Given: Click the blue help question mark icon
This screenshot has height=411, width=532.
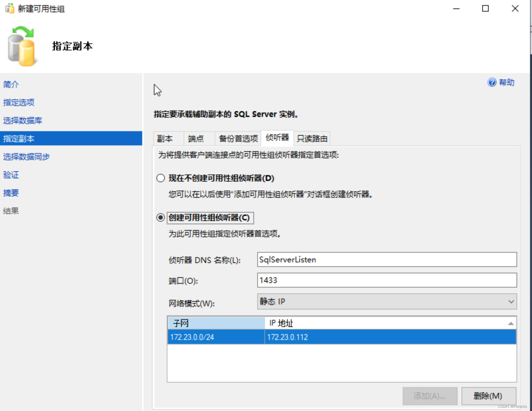Looking at the screenshot, I should point(492,82).
